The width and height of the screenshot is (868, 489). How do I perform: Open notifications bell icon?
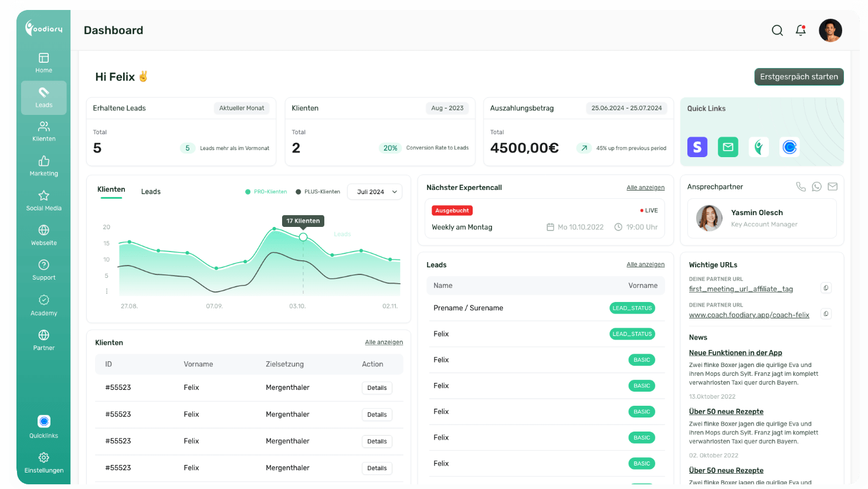click(x=801, y=30)
